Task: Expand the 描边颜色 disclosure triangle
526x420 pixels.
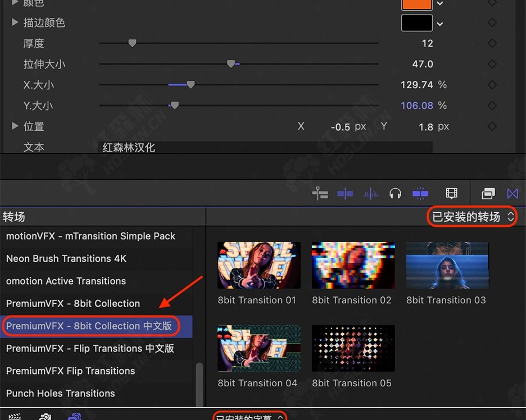Action: click(15, 22)
